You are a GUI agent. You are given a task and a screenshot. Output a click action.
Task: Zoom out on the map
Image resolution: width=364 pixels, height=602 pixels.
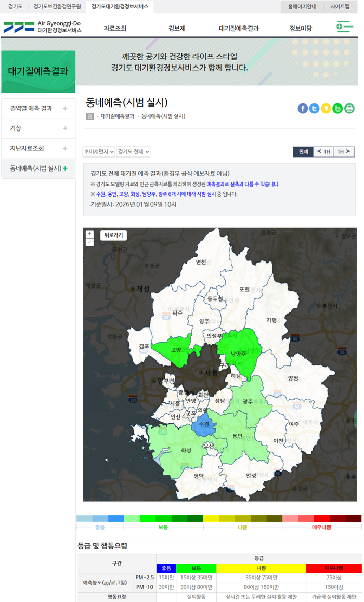(x=89, y=242)
